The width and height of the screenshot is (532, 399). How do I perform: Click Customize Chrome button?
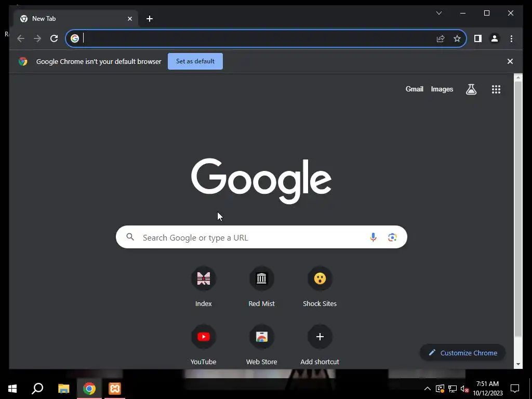tap(463, 353)
